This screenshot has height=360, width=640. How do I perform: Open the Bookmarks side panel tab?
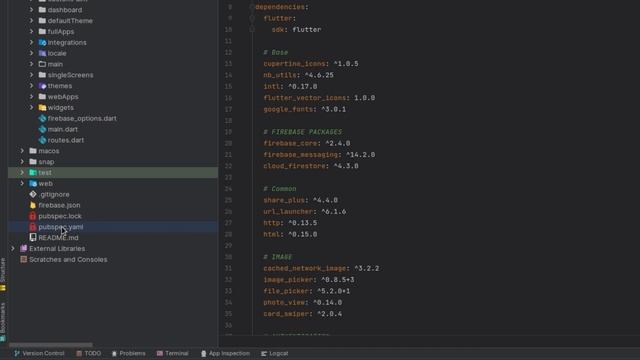3,321
